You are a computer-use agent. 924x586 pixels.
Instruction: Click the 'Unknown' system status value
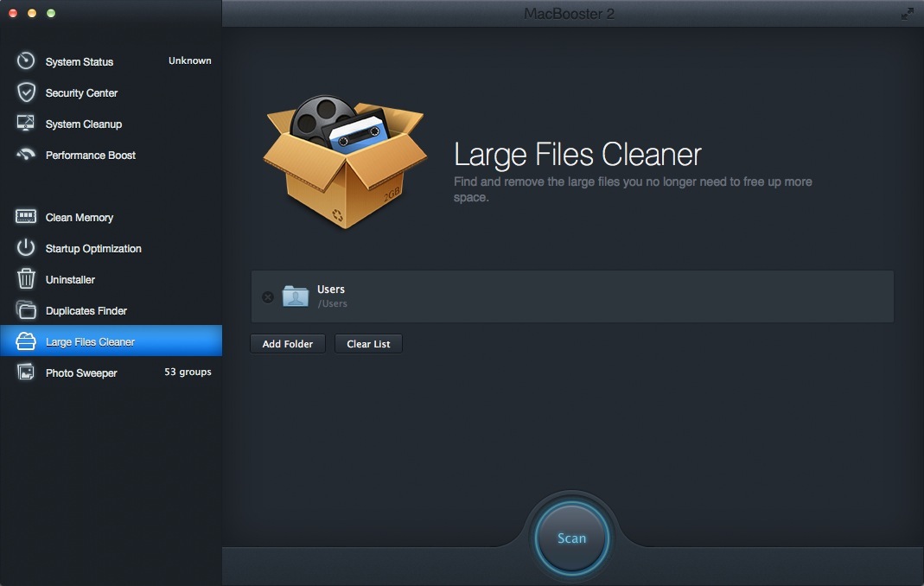(190, 61)
